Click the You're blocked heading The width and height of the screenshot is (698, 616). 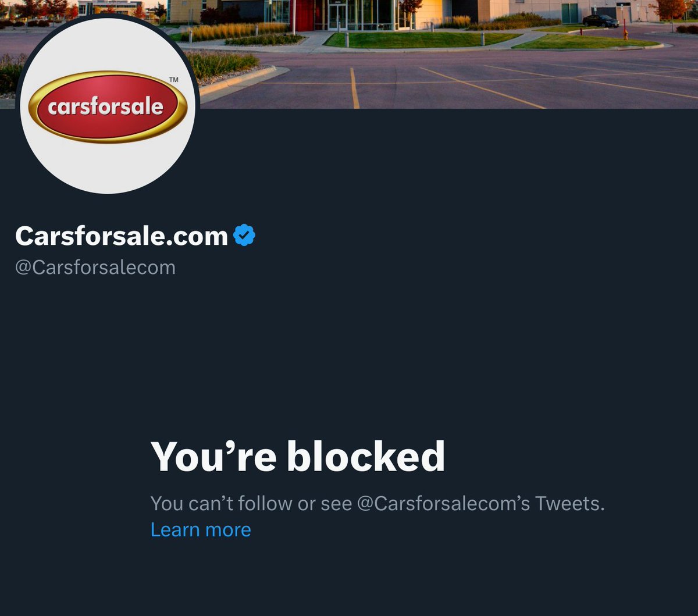(298, 457)
